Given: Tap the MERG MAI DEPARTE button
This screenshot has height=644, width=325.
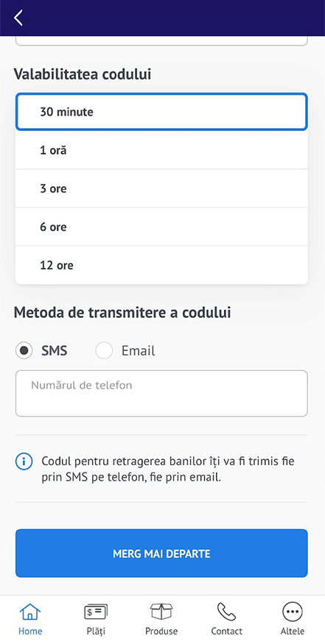Looking at the screenshot, I should click(x=161, y=553).
